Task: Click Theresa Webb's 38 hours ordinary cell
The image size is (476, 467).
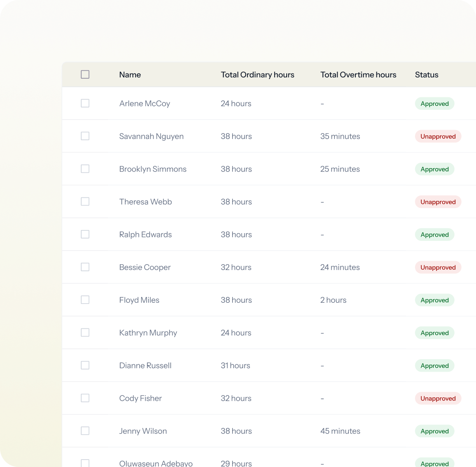Action: coord(236,202)
